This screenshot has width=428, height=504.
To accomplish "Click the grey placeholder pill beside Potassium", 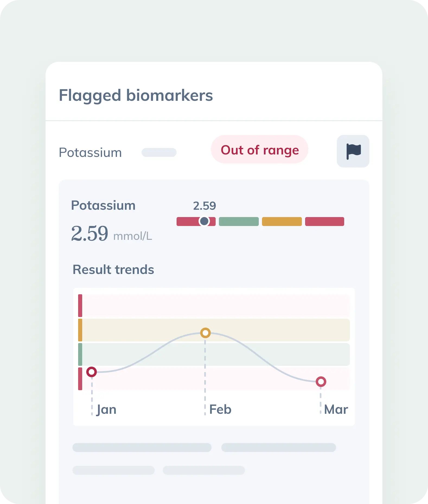I will pyautogui.click(x=159, y=153).
